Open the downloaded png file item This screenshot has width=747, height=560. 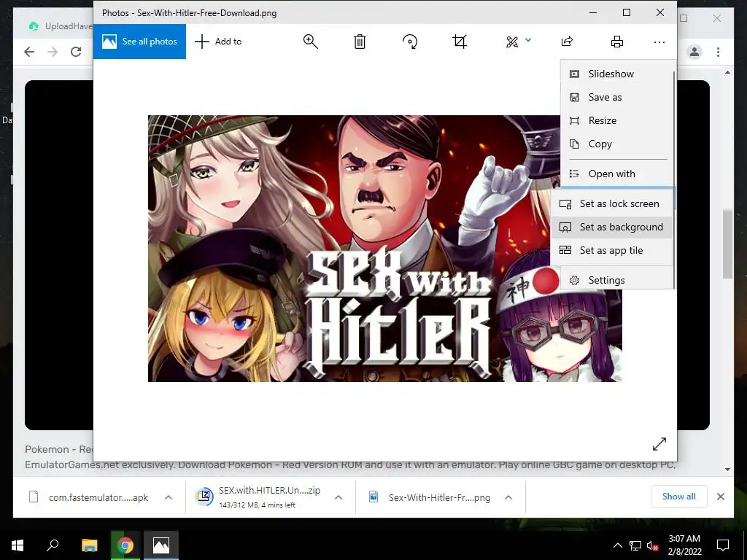click(439, 497)
